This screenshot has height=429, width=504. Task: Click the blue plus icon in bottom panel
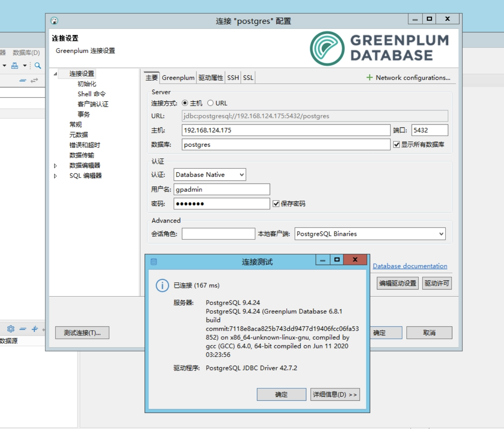35,329
